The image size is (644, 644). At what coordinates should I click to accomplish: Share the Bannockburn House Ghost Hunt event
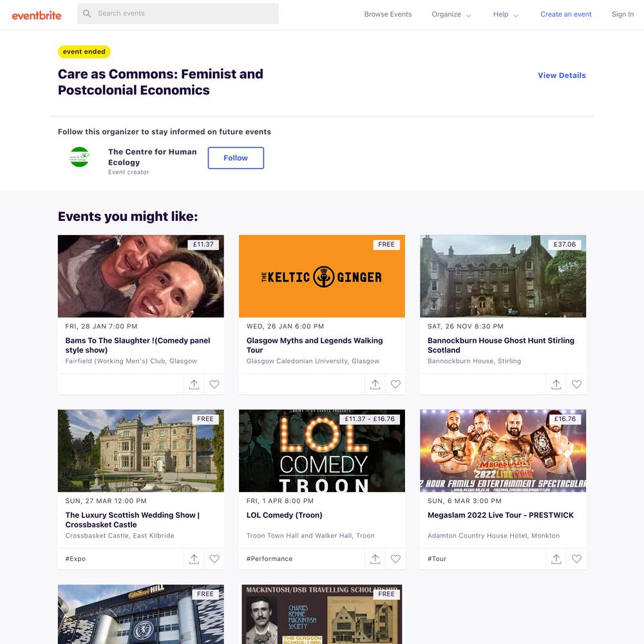tap(556, 384)
